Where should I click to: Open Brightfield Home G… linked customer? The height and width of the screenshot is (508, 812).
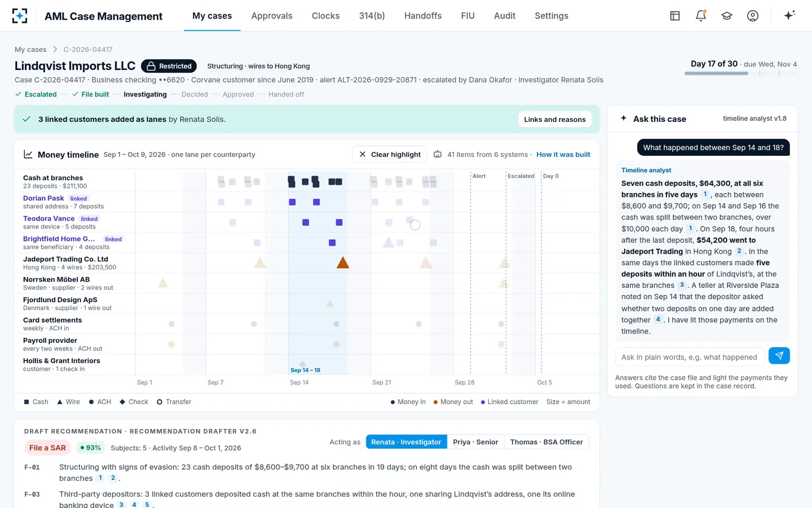pyautogui.click(x=59, y=239)
